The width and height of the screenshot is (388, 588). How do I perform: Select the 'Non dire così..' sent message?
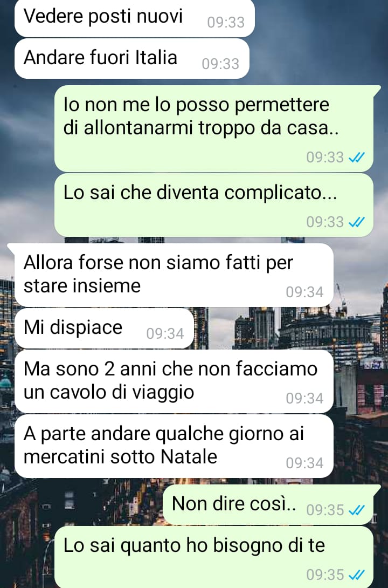click(272, 504)
